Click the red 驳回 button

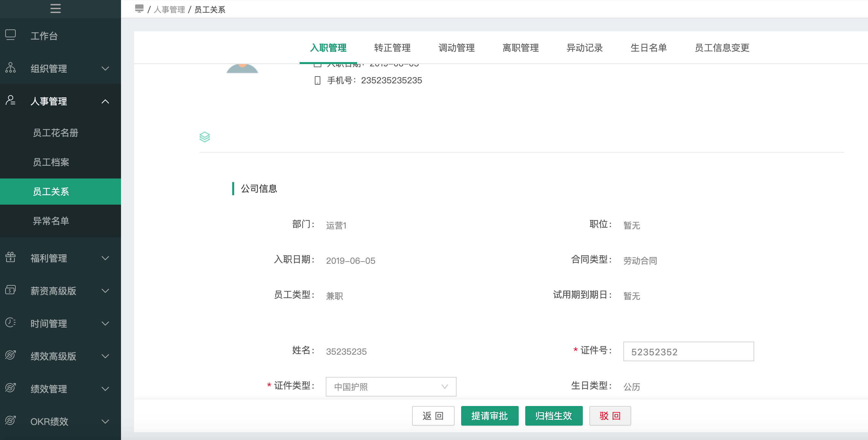click(610, 416)
